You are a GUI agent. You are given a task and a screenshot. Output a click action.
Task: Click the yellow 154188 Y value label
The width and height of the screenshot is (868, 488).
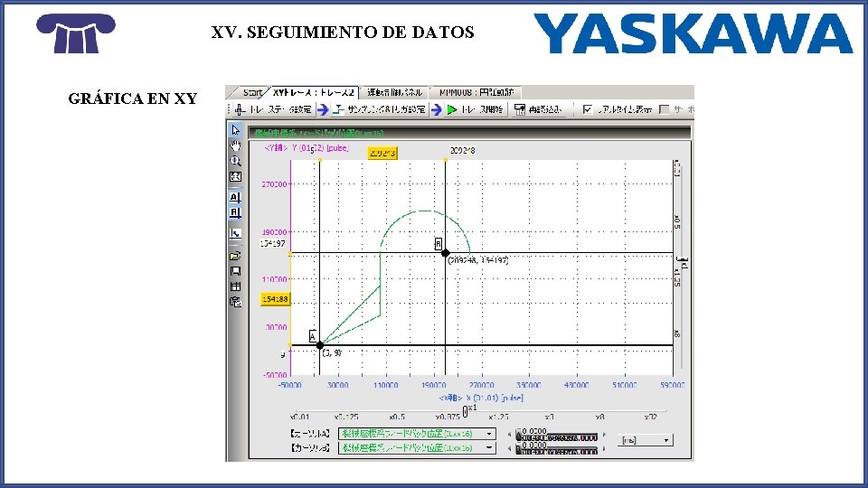275,299
